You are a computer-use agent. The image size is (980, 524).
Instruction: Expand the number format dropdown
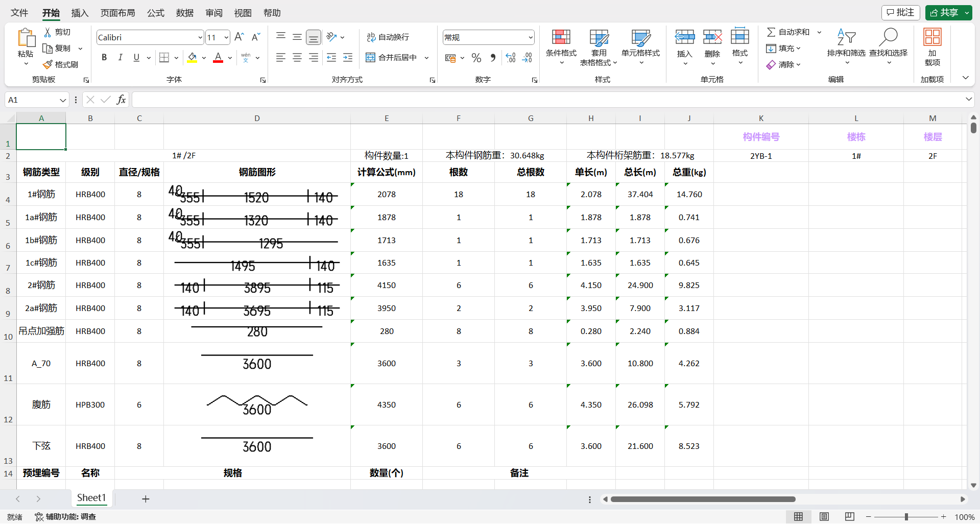[530, 37]
